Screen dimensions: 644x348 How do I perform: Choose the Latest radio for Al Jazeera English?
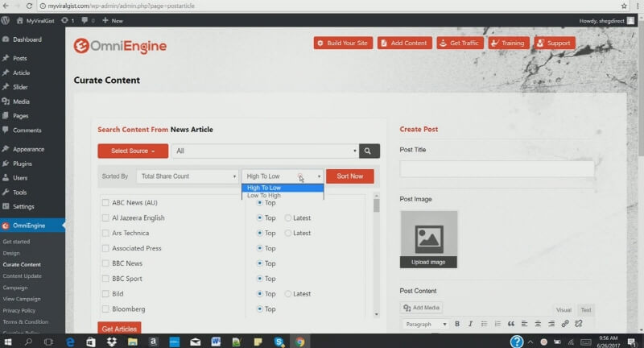288,217
